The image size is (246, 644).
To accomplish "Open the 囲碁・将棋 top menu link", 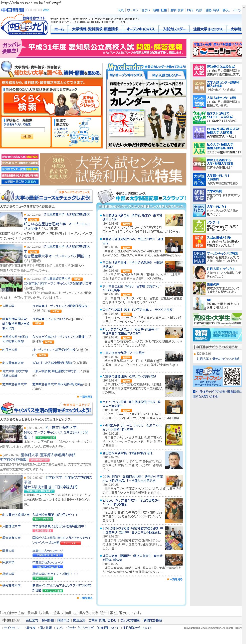I will [x=212, y=10].
